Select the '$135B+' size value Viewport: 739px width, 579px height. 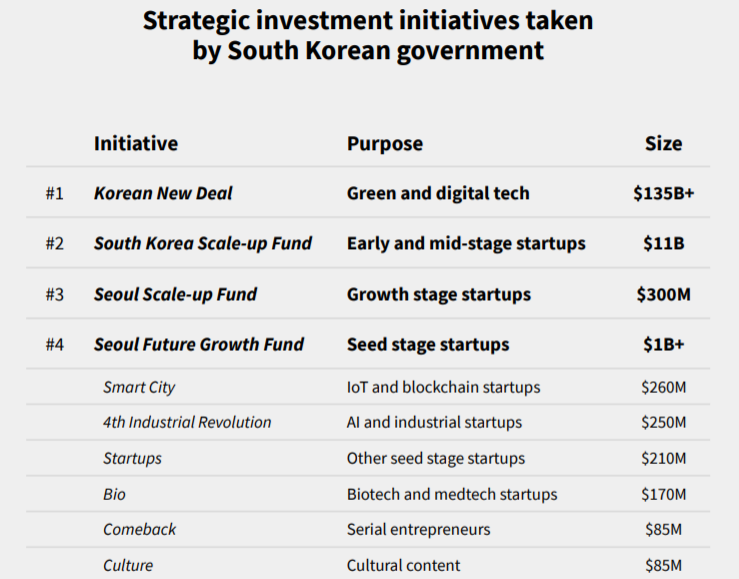663,193
